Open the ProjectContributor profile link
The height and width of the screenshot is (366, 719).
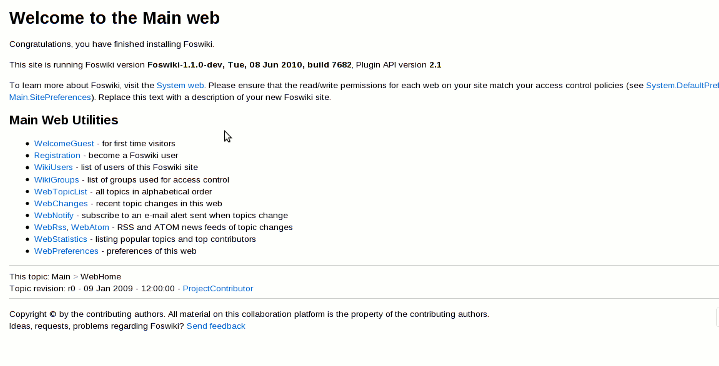coord(218,288)
